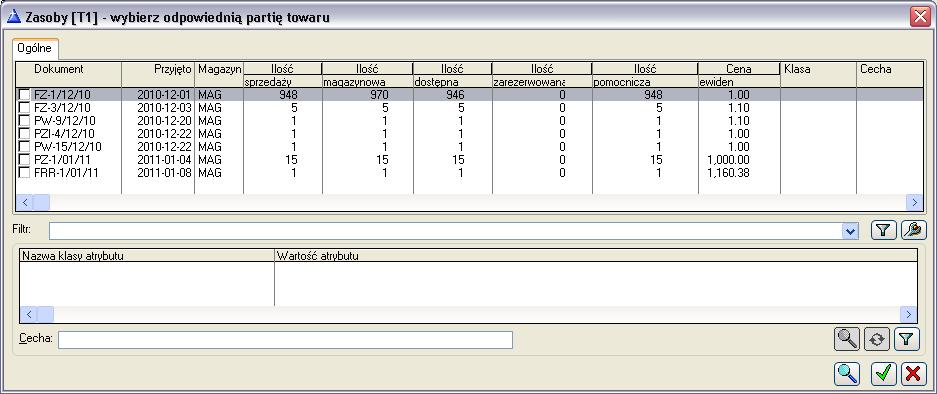Sort by the Dokument column header
The image size is (937, 394).
coord(68,74)
